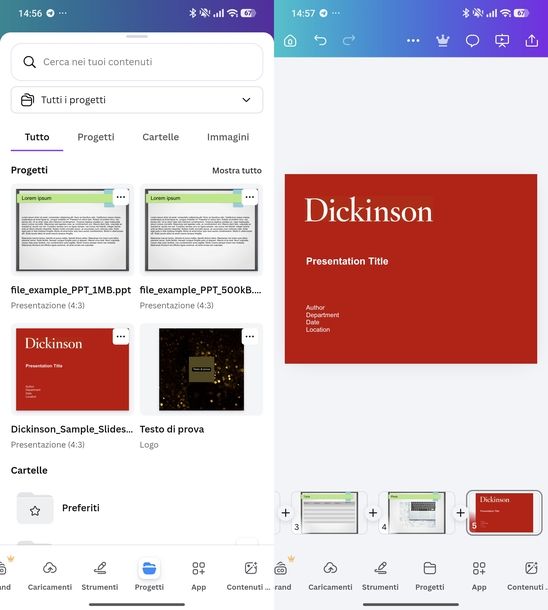Open options for Dickinson_Sample_Slides project
Screen dimensions: 548x610
(121, 337)
